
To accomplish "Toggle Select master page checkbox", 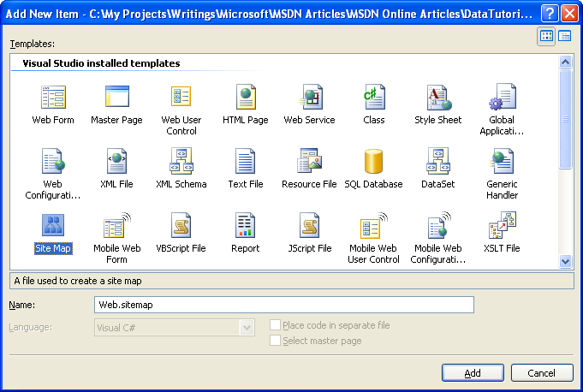I will [x=275, y=341].
